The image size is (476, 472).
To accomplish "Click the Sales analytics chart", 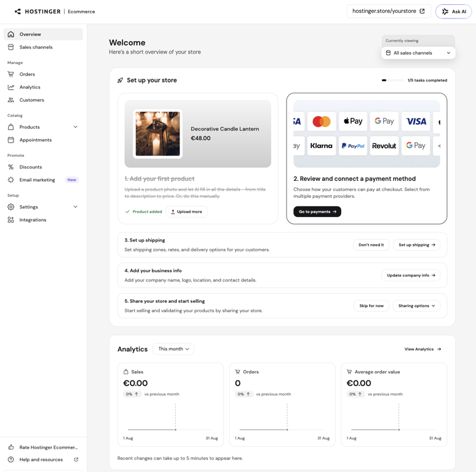I will point(170,418).
